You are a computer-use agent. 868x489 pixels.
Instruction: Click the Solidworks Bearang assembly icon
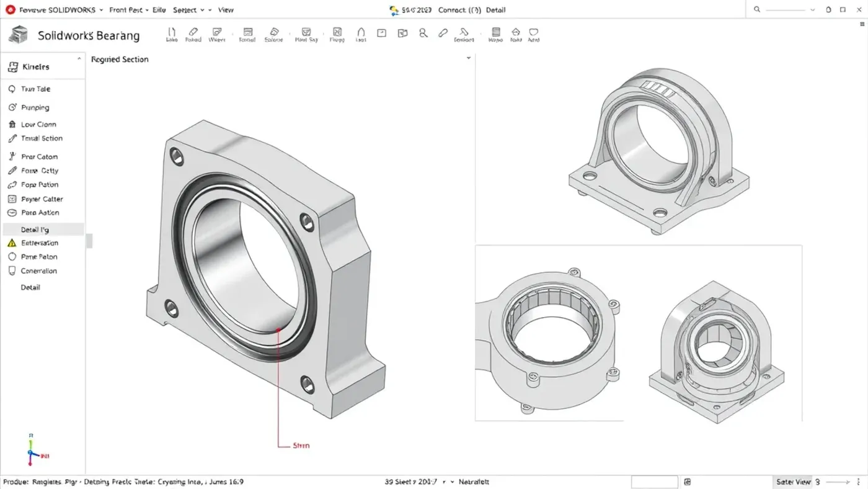[19, 35]
